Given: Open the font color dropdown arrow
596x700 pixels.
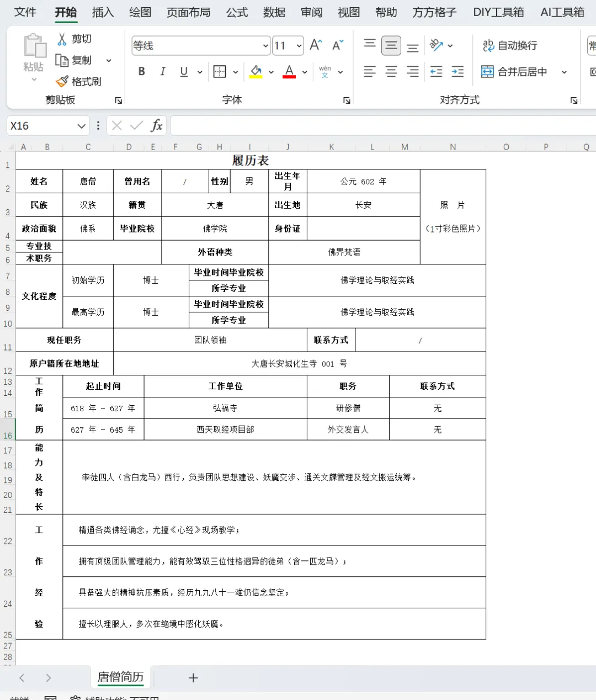Looking at the screenshot, I should 305,72.
